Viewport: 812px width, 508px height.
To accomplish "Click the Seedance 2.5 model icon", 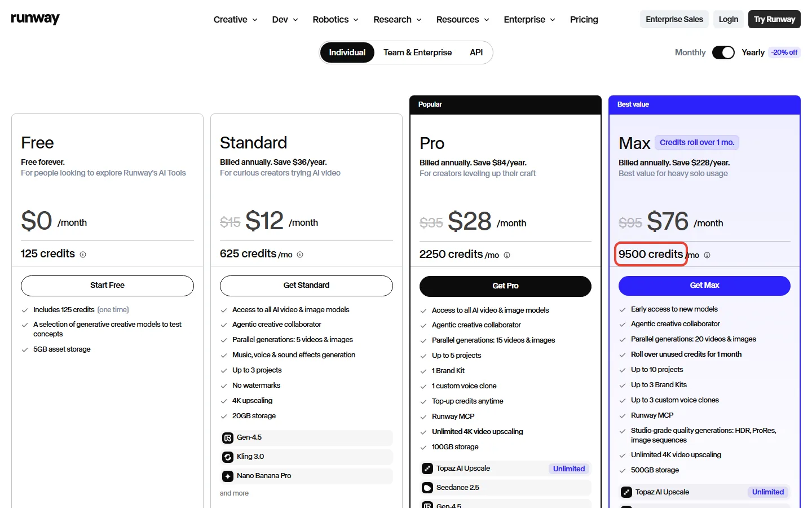I will coord(427,488).
